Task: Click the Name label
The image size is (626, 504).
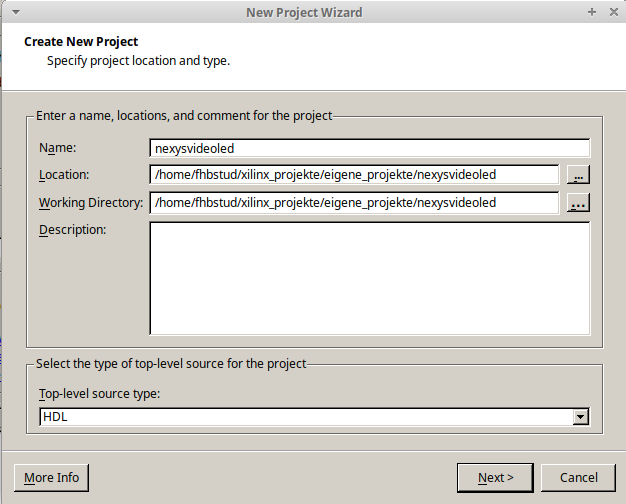Action: [x=58, y=148]
